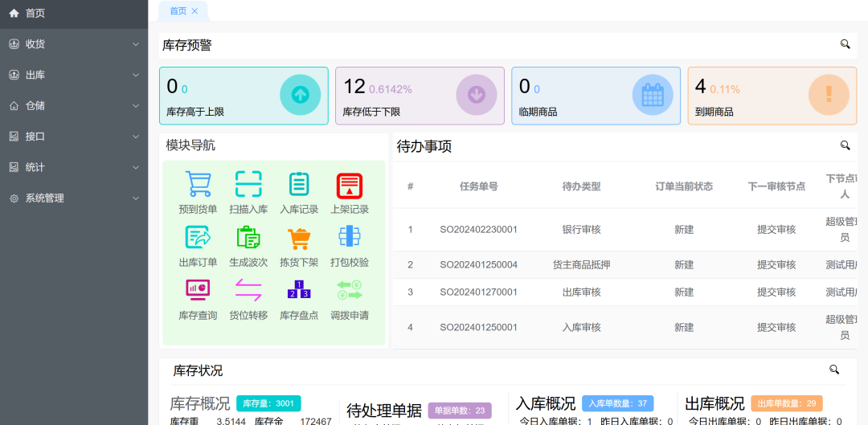Screen dimensions: 868x425
Task: Open the 库存查询 monitor icon
Action: (x=198, y=290)
